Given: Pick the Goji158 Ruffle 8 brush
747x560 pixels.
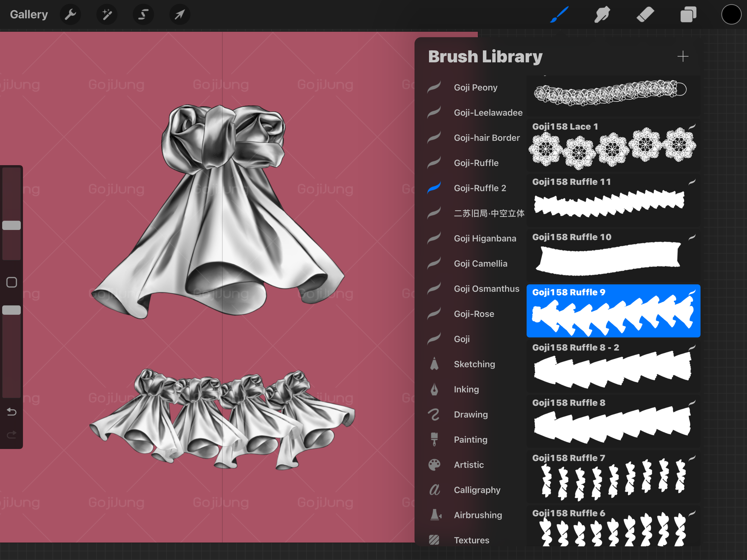Looking at the screenshot, I should [x=613, y=421].
